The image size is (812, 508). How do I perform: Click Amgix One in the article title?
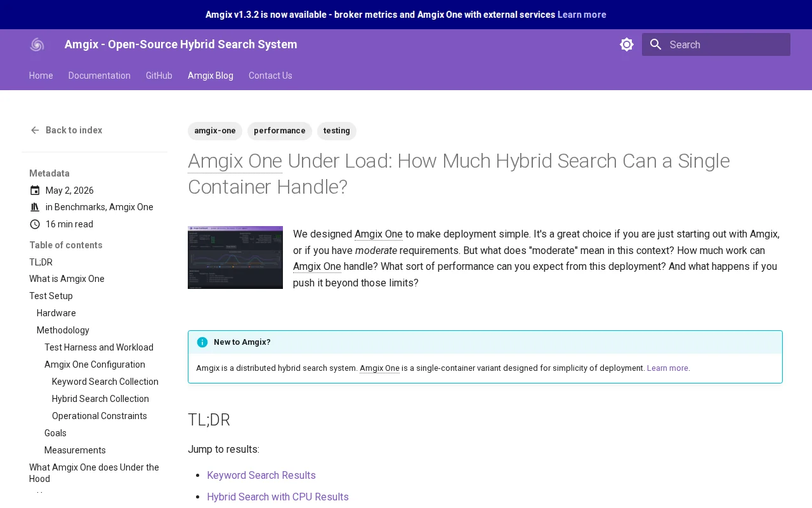click(x=235, y=161)
